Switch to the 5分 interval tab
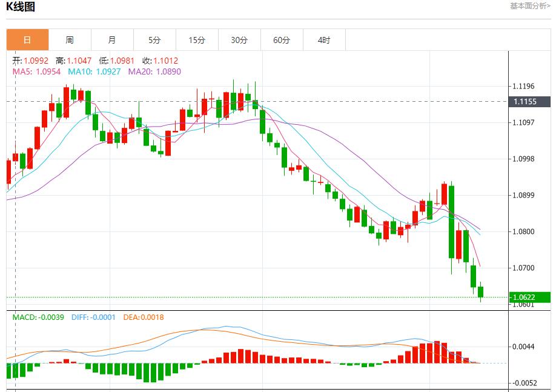 (x=154, y=40)
